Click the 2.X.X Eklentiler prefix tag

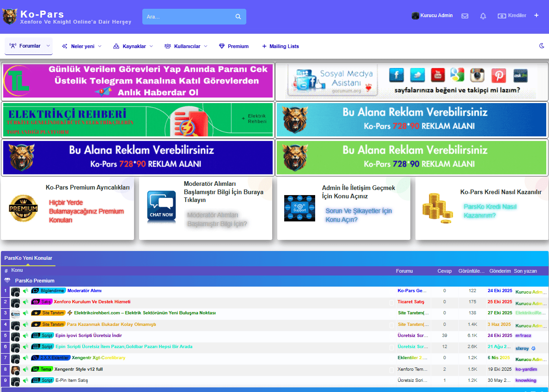[x=50, y=358]
